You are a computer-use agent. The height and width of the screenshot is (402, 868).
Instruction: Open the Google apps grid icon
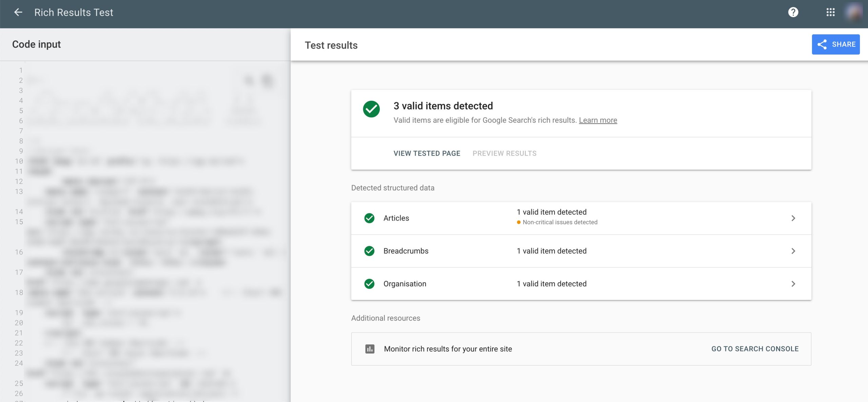pos(831,13)
